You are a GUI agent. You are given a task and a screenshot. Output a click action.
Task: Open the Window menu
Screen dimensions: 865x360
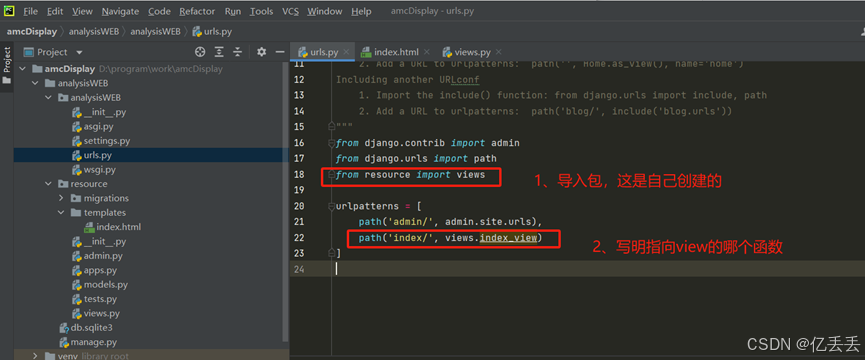[324, 11]
